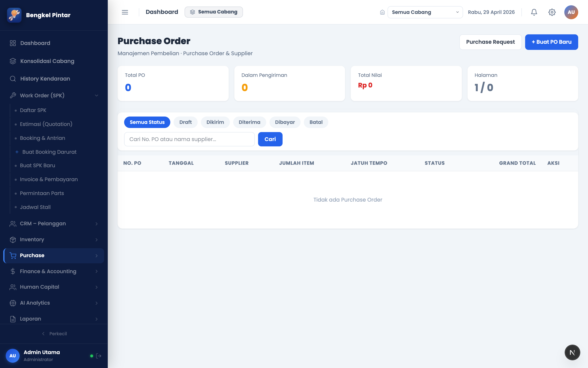This screenshot has height=368, width=588.
Task: Filter by Draft status
Action: coord(185,122)
